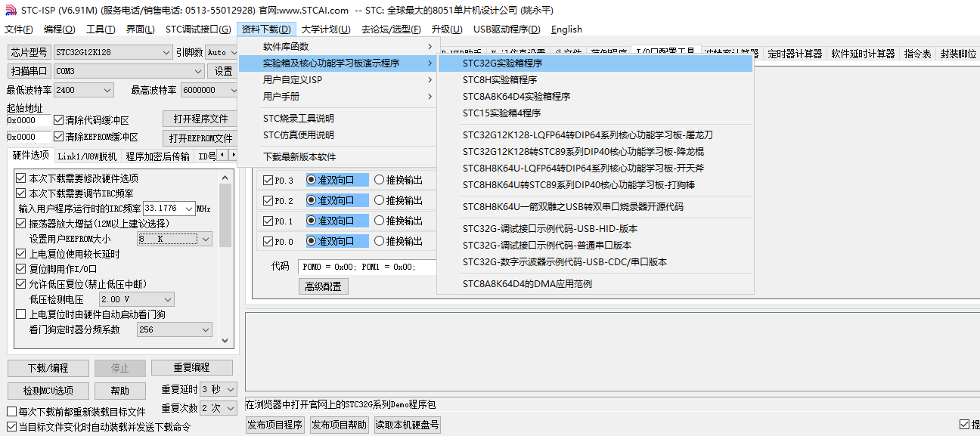Select the 打狗棒 learning board entry
Viewport: 980px width, 436px height.
[596, 185]
